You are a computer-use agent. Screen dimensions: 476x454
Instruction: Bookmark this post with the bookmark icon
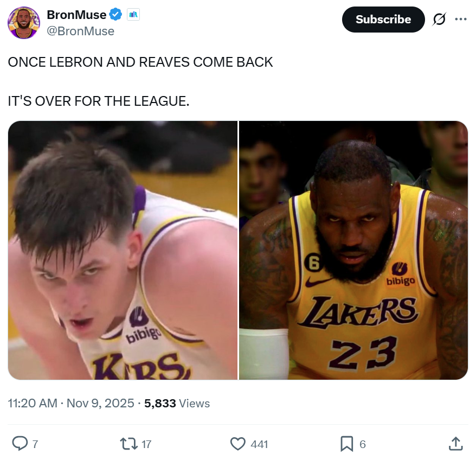[x=346, y=444]
